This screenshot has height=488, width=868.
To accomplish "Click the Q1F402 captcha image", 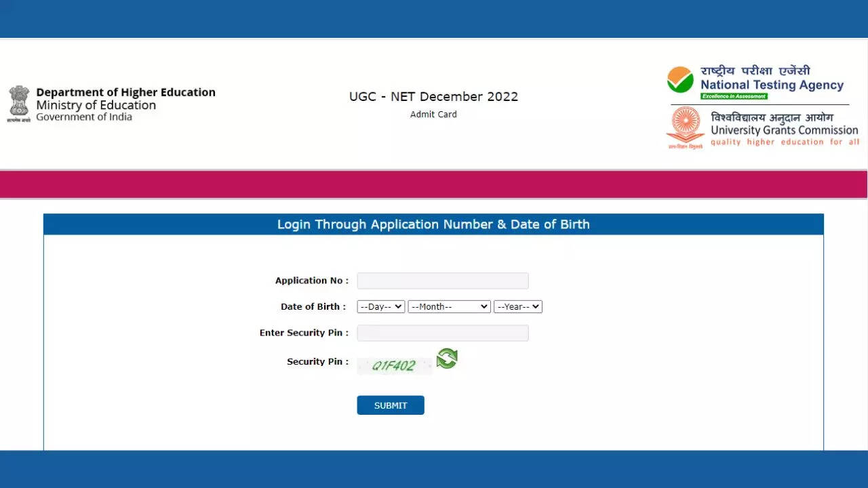I will point(394,366).
